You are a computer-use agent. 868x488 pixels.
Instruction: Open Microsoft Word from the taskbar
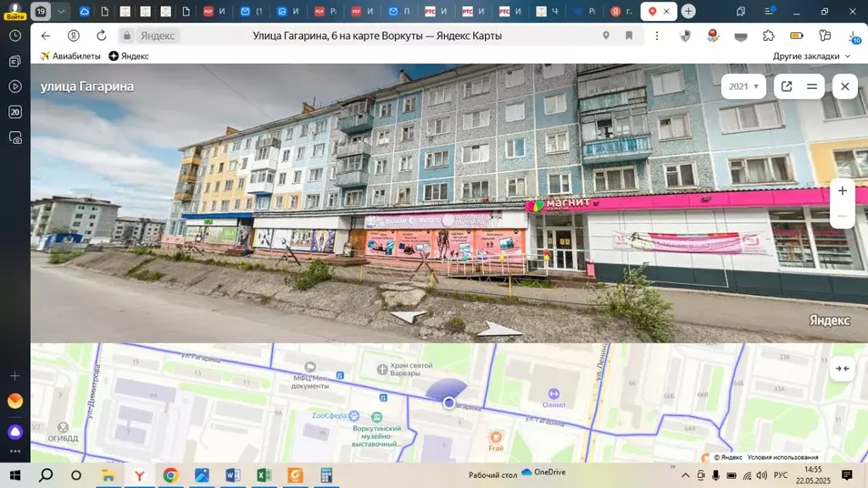tap(233, 475)
